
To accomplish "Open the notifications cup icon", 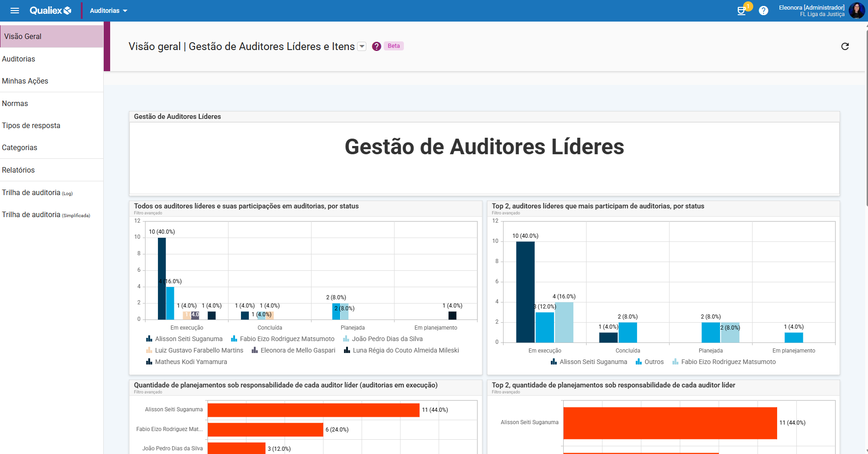I will point(741,11).
